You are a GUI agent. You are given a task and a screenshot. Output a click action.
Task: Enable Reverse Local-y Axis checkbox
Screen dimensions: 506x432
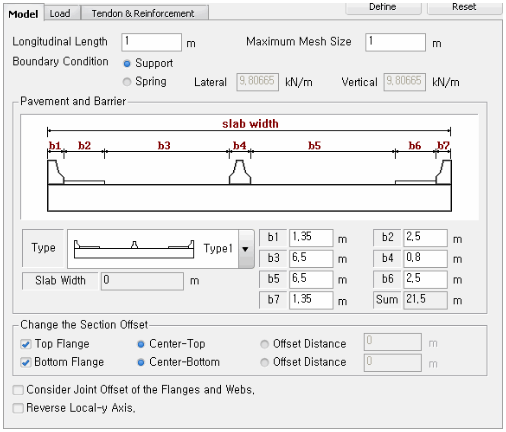[18, 408]
